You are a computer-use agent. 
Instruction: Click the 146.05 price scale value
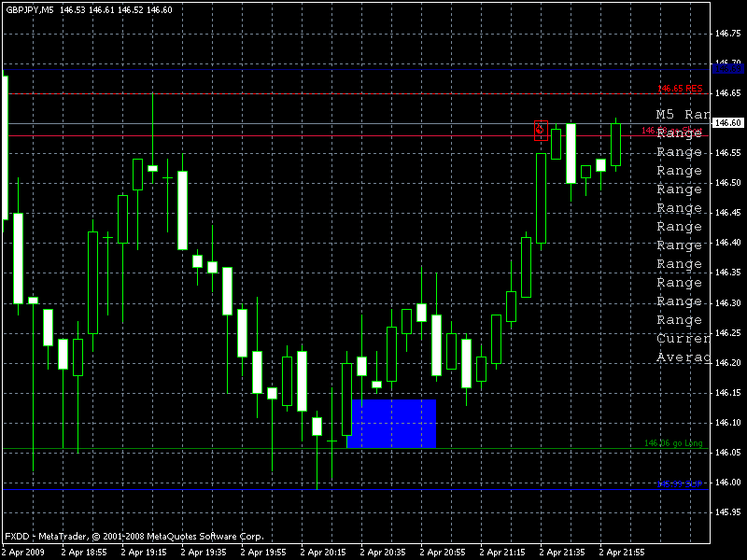728,453
